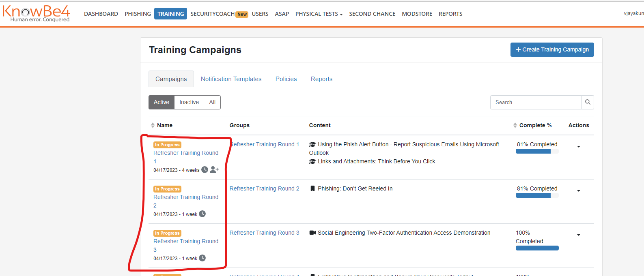Open Actions dropdown for Refresher Training Round 3

579,235
